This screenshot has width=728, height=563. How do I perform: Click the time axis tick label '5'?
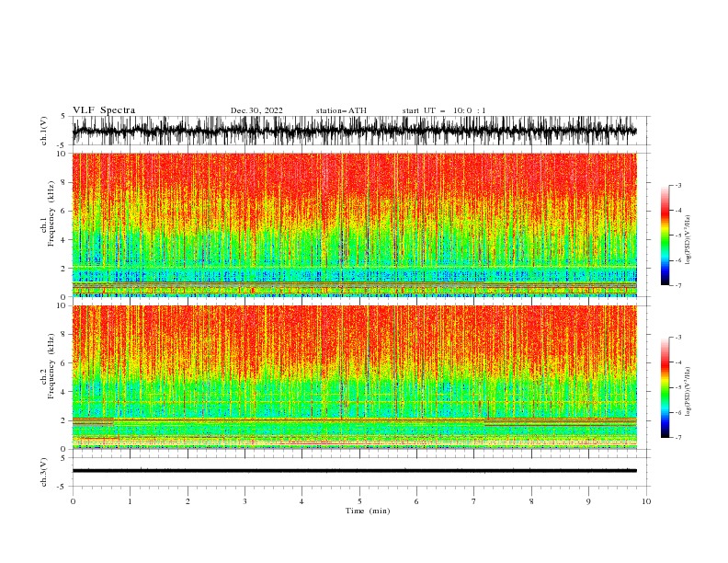[359, 501]
